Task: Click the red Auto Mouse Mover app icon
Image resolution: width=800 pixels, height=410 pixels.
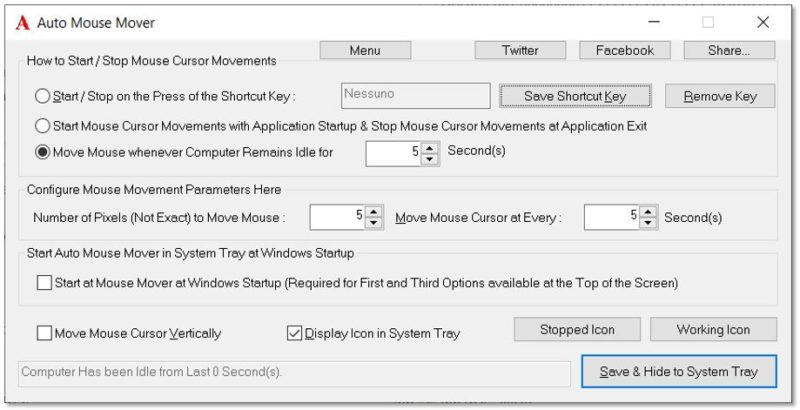Action: tap(22, 23)
